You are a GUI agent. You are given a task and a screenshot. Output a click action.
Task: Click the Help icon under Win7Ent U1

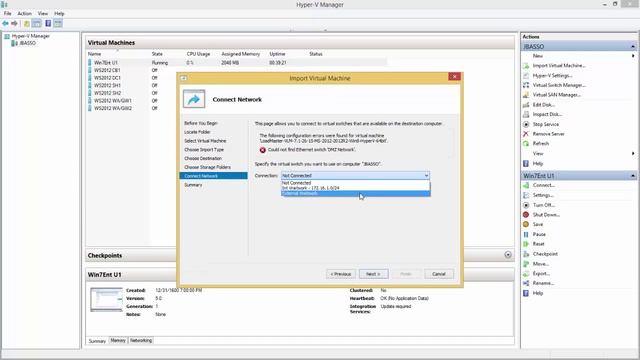coord(526,293)
